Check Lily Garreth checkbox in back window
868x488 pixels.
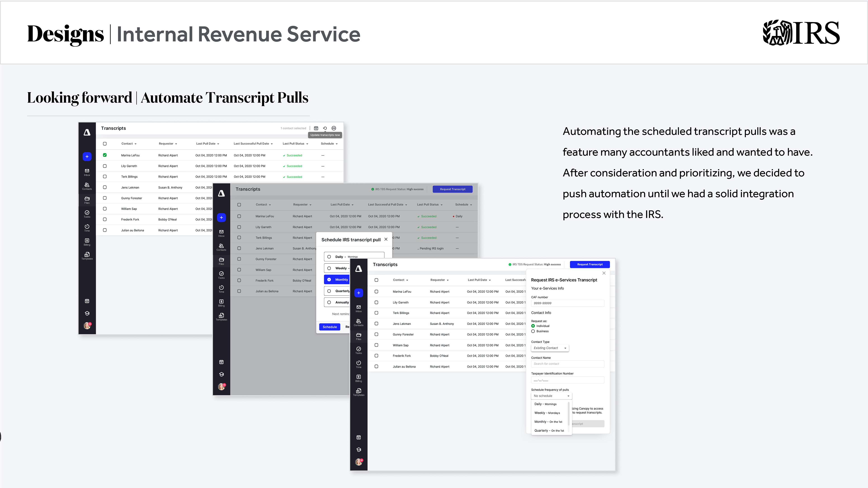tap(105, 166)
